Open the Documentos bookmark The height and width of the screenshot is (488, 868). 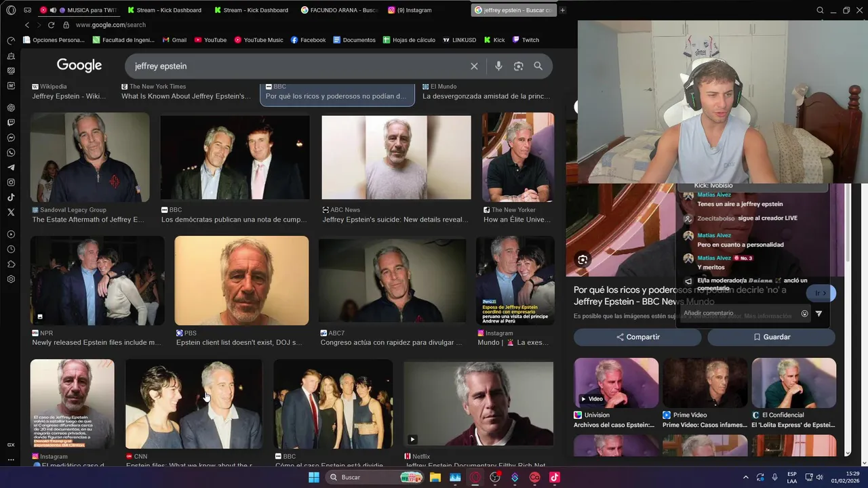pyautogui.click(x=354, y=40)
